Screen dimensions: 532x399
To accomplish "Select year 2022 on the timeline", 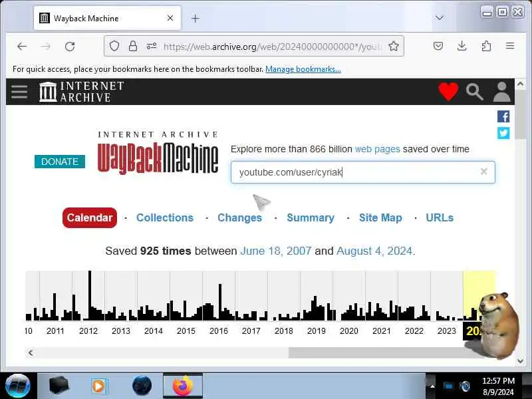I will pyautogui.click(x=414, y=331).
